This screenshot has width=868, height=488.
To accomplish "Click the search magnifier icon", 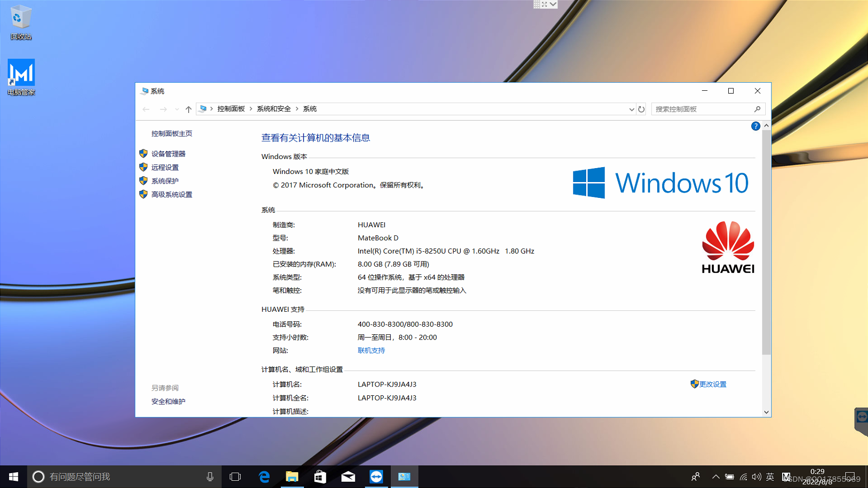I will coord(757,109).
